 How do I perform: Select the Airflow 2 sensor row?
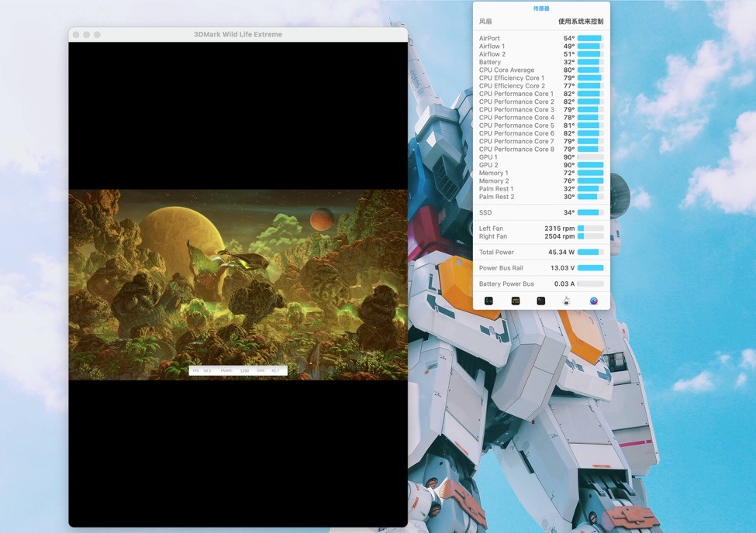pos(541,54)
